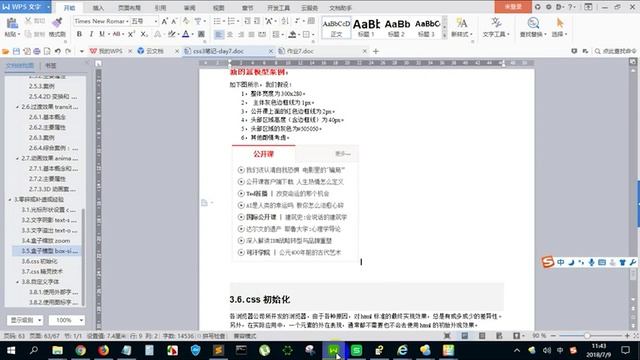Click the orange login button in the title bar
Image resolution: width=640 pixels, height=360 pixels.
513,7
